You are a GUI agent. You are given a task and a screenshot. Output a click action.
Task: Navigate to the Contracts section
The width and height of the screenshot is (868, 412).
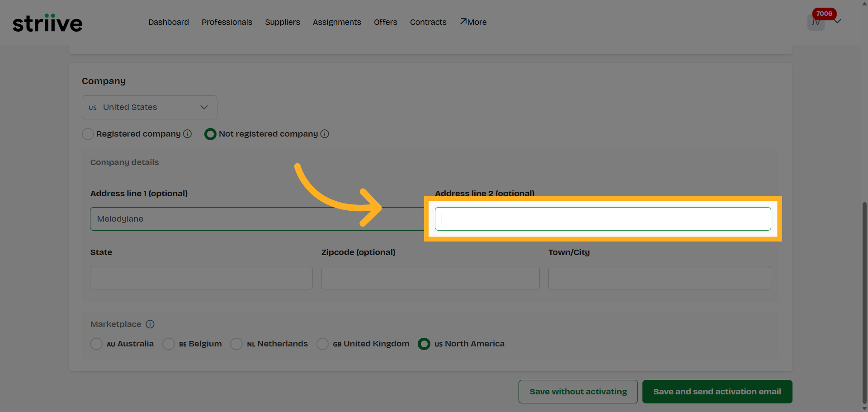pyautogui.click(x=428, y=22)
